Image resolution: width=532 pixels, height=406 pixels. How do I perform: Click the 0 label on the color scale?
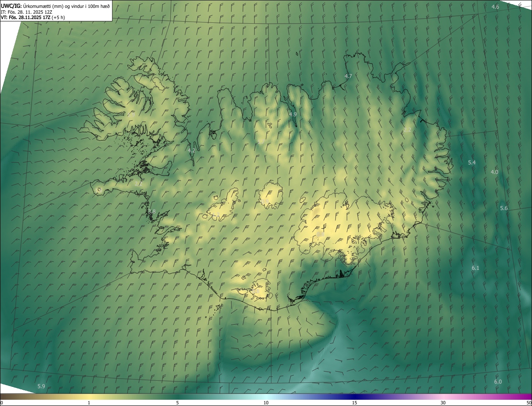[2, 403]
